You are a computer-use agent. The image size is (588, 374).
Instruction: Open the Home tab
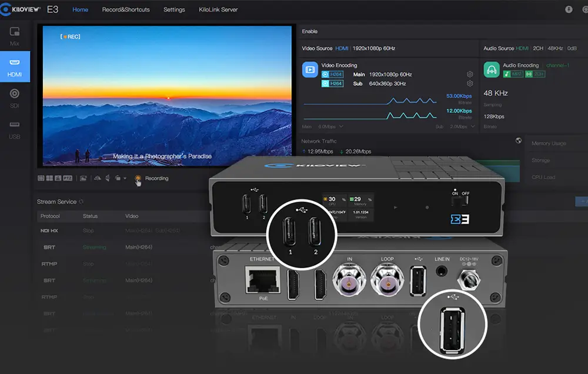80,9
